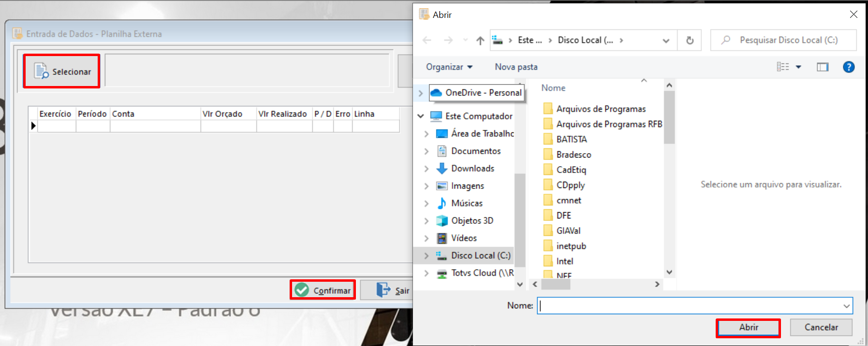Click the Conta column header
The width and height of the screenshot is (868, 346).
click(x=155, y=114)
